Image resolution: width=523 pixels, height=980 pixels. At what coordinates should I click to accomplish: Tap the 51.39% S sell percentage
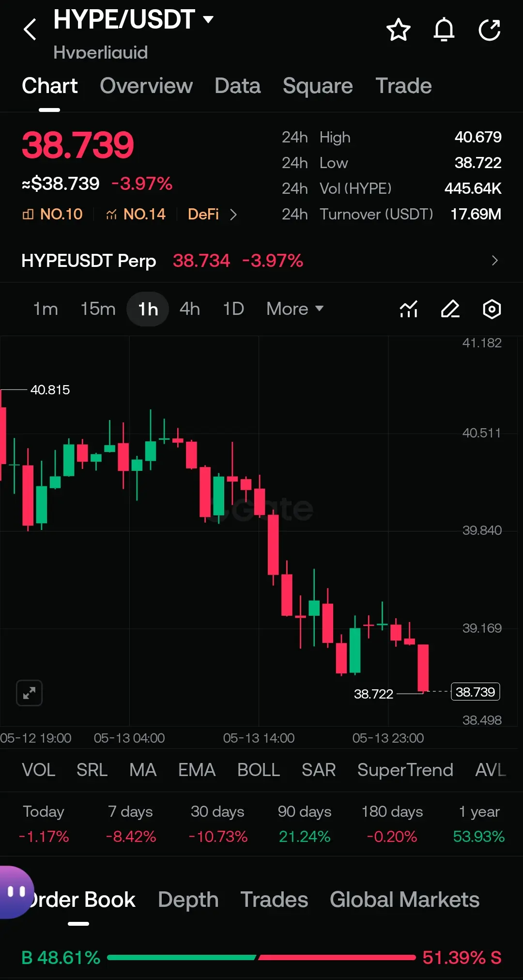pos(462,957)
